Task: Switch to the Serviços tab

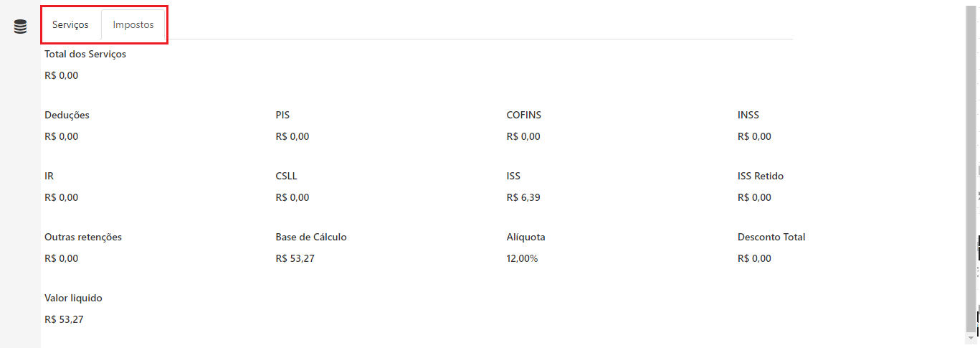Action: tap(70, 24)
